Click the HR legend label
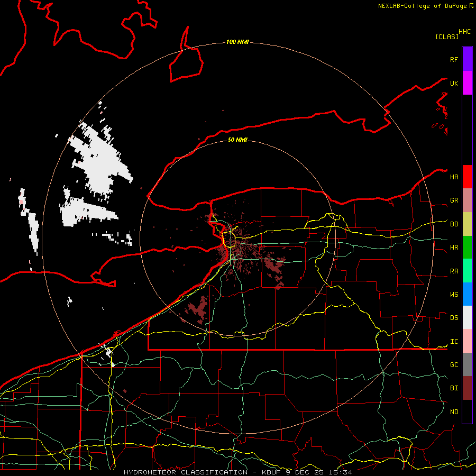 tap(454, 248)
